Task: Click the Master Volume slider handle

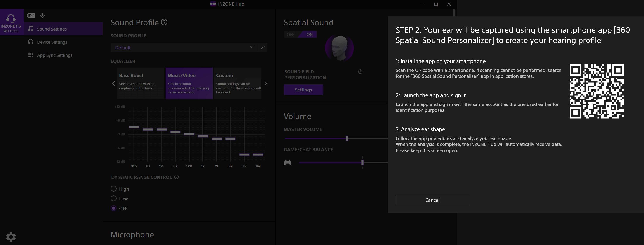Action: (347, 138)
